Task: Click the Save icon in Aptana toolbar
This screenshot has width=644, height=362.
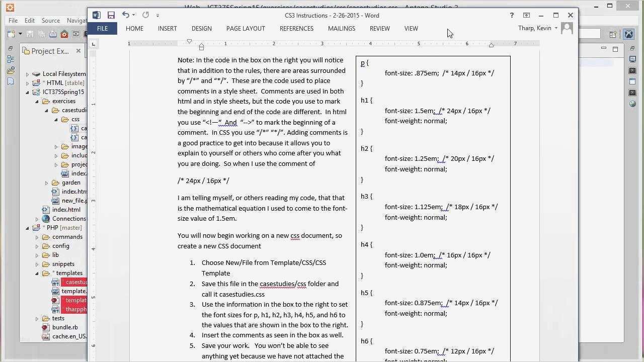Action: point(30,34)
